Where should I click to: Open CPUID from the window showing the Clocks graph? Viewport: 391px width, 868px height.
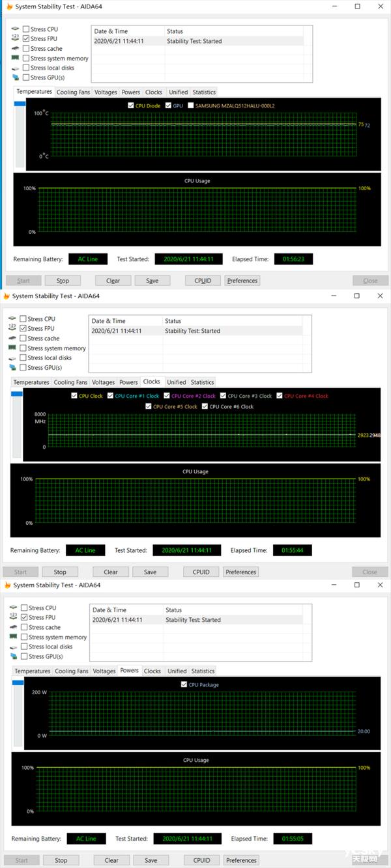pyautogui.click(x=201, y=572)
